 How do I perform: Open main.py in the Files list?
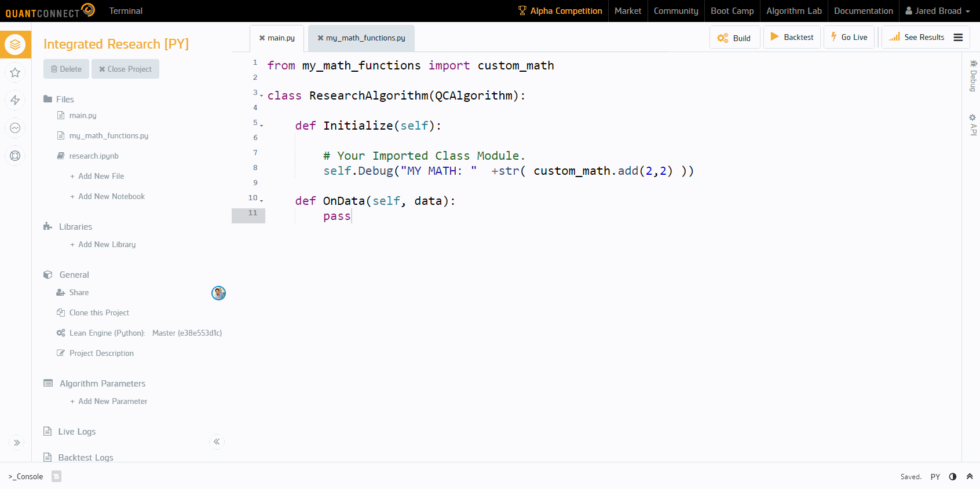click(x=82, y=116)
